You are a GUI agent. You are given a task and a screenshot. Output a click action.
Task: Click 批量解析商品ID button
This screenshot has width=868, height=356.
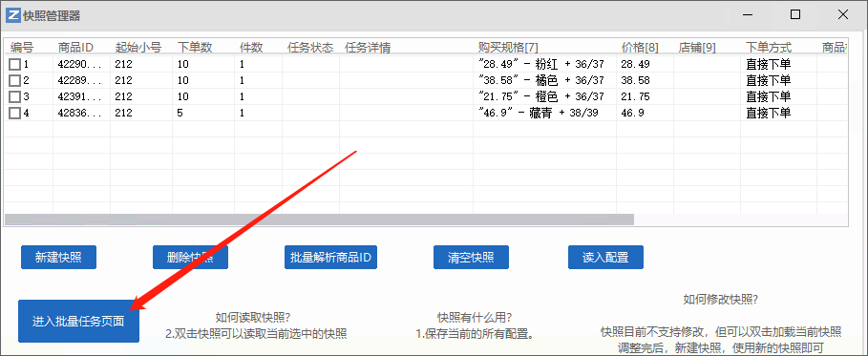coord(330,258)
